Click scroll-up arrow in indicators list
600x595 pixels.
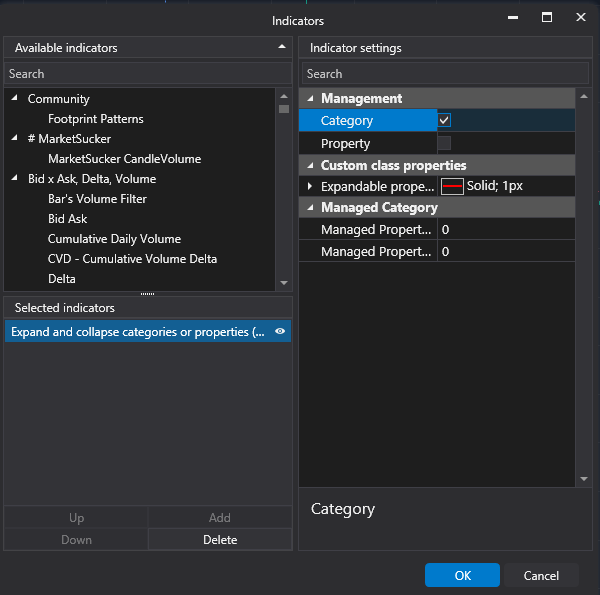[x=284, y=96]
